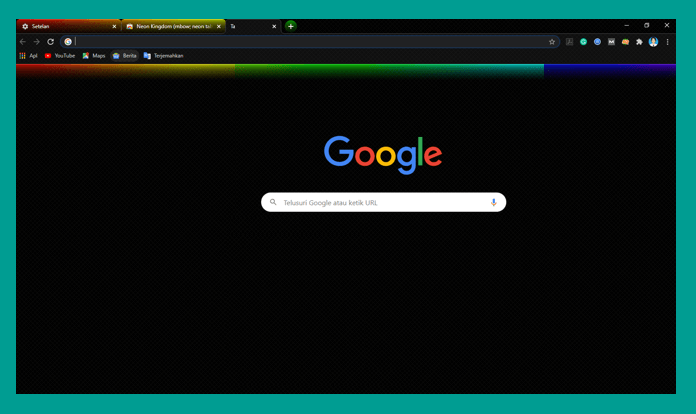Open the Terjemahkan bookmark
The width and height of the screenshot is (696, 414).
164,56
